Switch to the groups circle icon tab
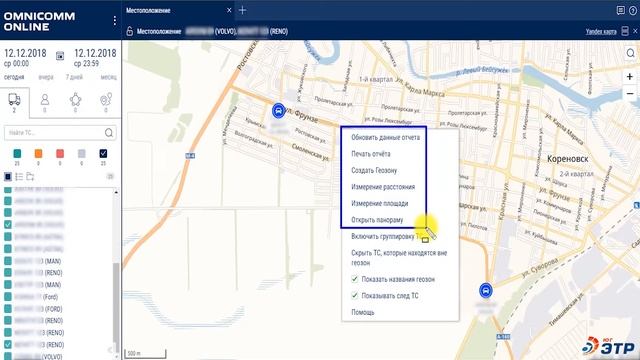Screen dimensions: 640x360 tap(76, 102)
